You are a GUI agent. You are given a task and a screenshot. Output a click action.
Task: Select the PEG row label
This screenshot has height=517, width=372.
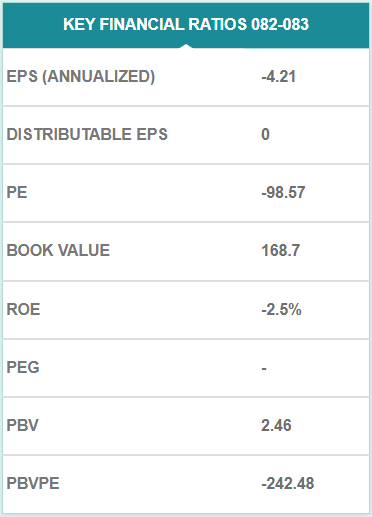[23, 367]
